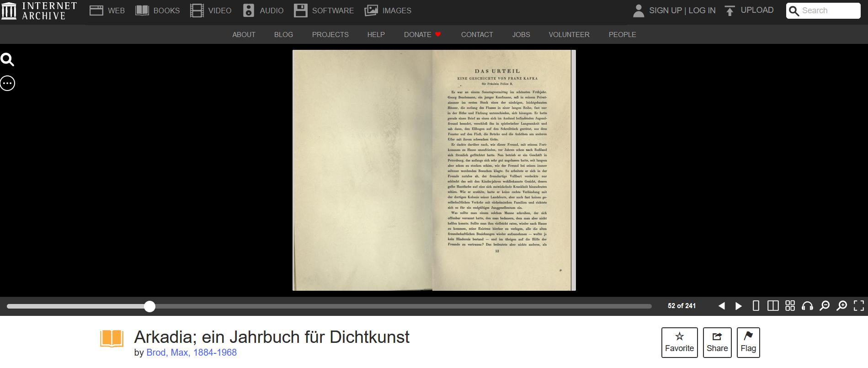Screen dimensions: 868x368
Task: Zoom in on the book page
Action: [841, 306]
